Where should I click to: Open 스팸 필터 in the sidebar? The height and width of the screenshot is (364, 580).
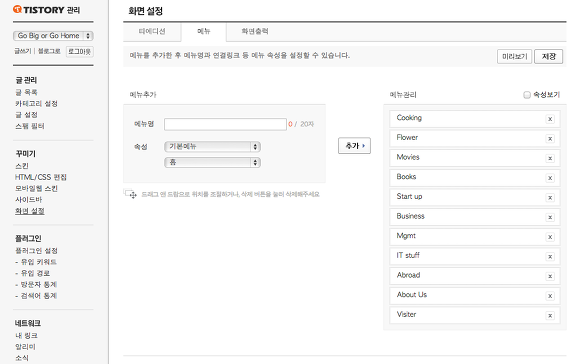pos(30,126)
